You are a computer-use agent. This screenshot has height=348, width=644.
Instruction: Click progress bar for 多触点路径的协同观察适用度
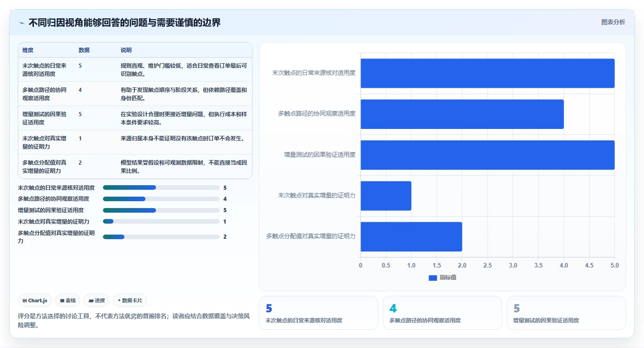[x=161, y=199]
